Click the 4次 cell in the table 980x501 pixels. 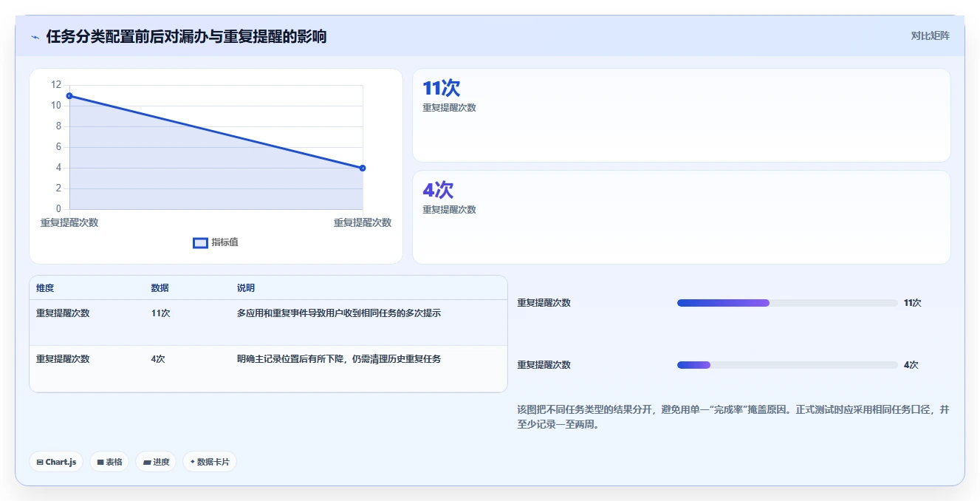tap(158, 359)
